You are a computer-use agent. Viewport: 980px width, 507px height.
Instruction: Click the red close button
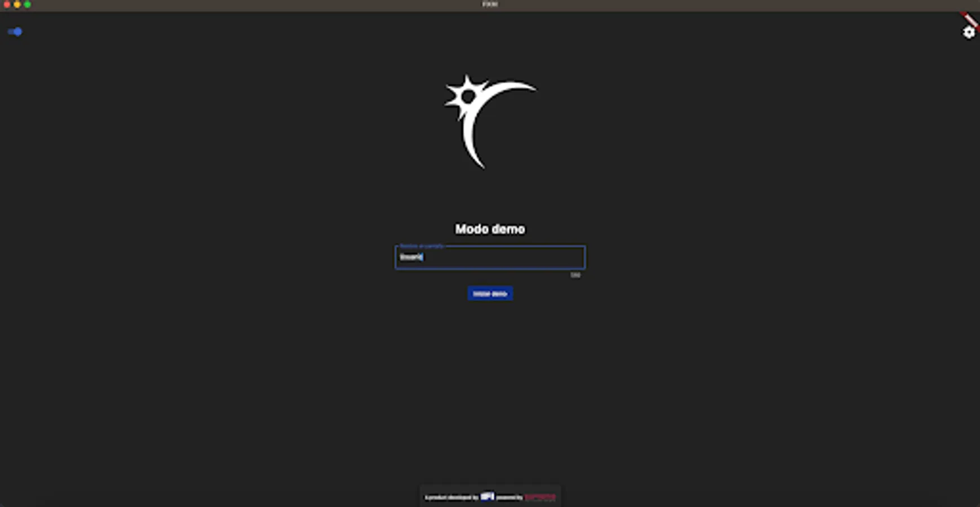pos(7,4)
